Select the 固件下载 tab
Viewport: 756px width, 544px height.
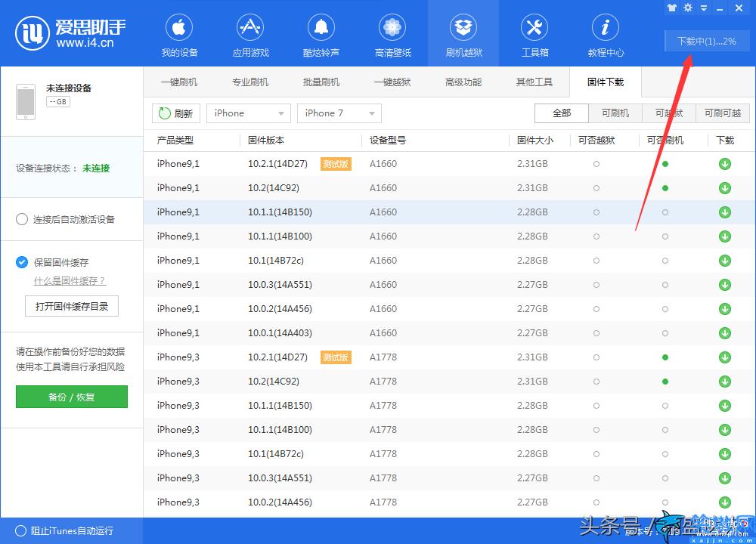tap(606, 82)
